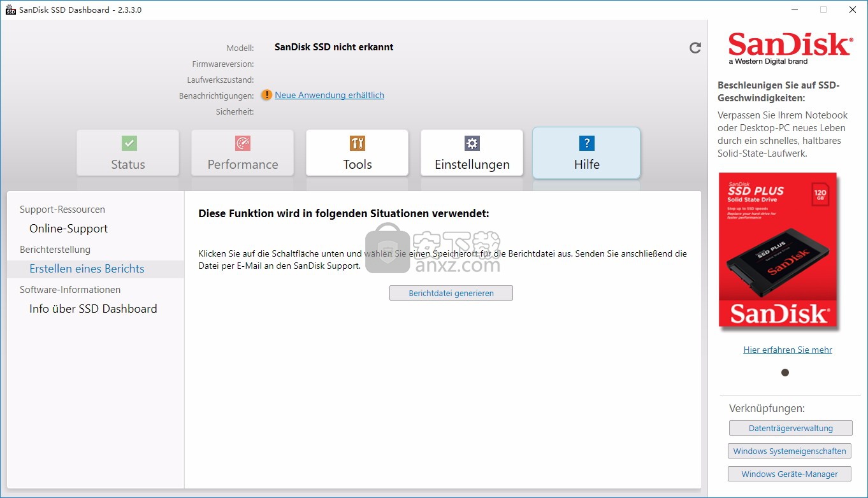Minimize the SanDisk Dashboard window
This screenshot has height=498, width=868.
pyautogui.click(x=794, y=10)
